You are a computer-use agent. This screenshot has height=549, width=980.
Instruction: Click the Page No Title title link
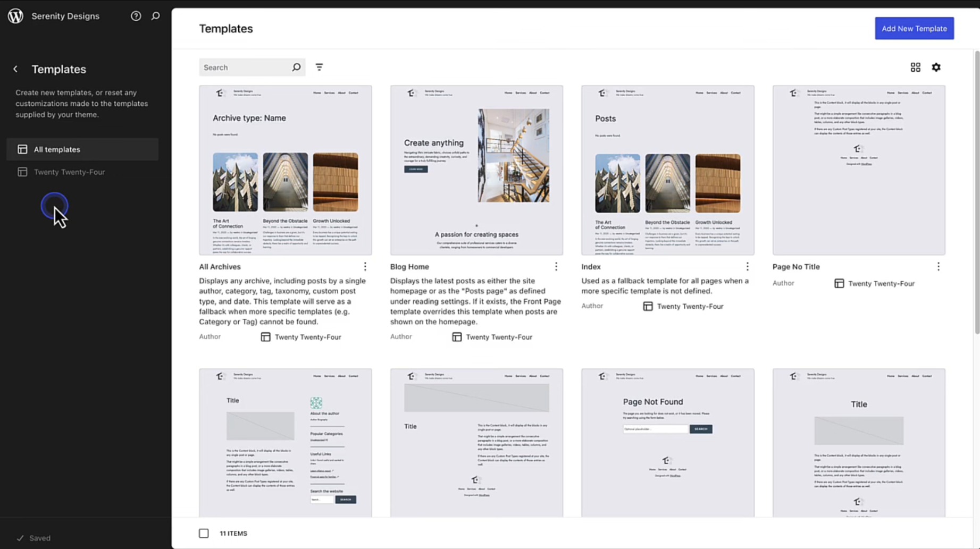pyautogui.click(x=796, y=267)
